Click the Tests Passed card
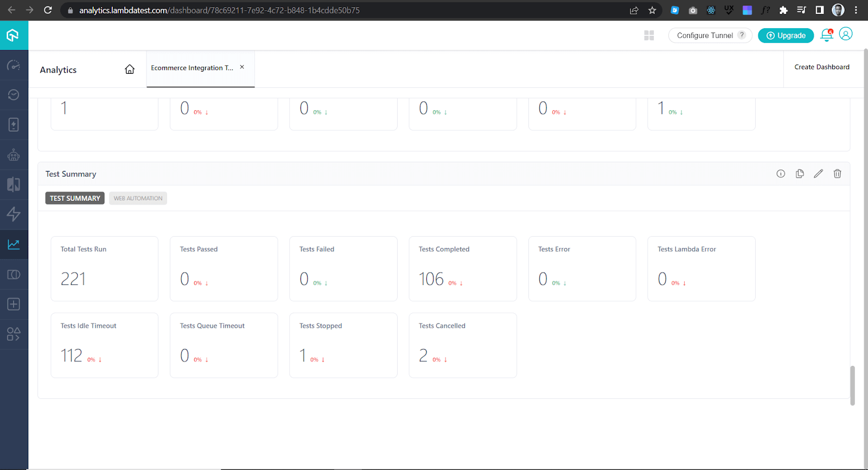 click(224, 269)
